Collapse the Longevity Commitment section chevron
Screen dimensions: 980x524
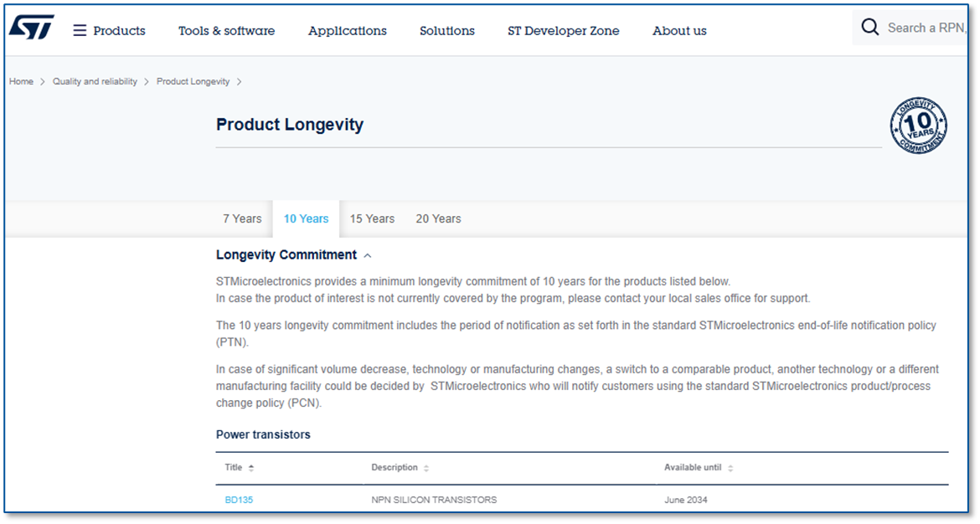click(368, 255)
